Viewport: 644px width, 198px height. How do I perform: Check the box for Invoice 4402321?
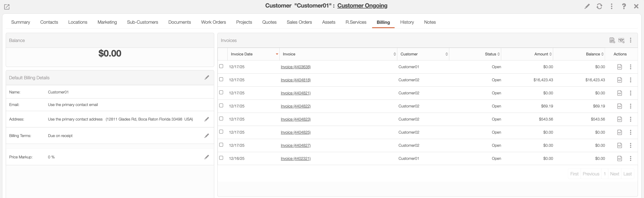pyautogui.click(x=221, y=158)
